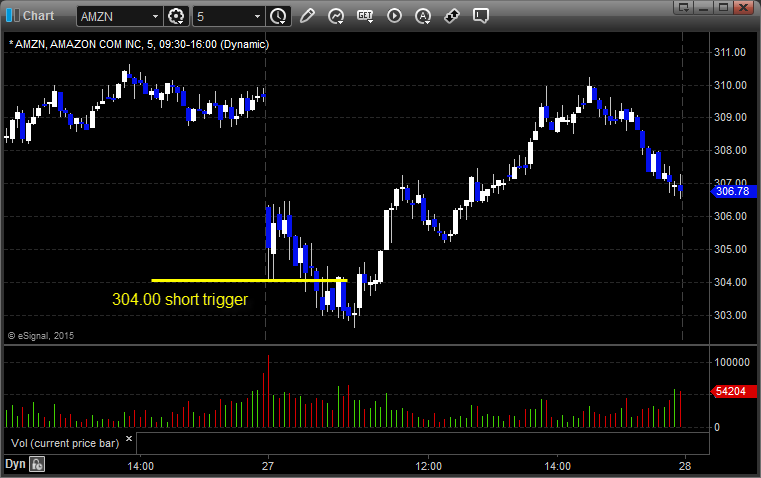This screenshot has width=761, height=478.
Task: Click the 310.00 price axis label
Action: (730, 85)
